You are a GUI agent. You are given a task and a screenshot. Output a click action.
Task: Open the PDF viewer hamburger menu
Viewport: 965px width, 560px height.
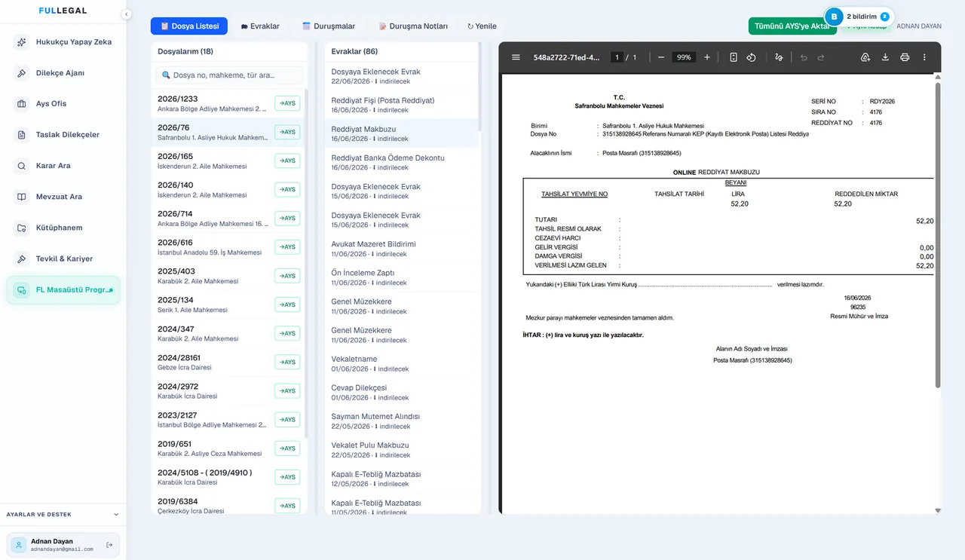click(x=516, y=57)
